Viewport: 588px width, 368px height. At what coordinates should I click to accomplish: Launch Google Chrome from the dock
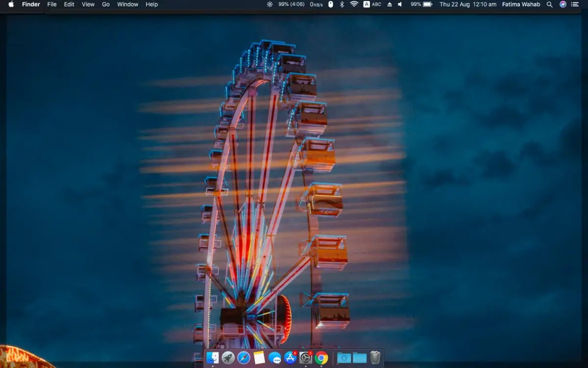pos(321,358)
